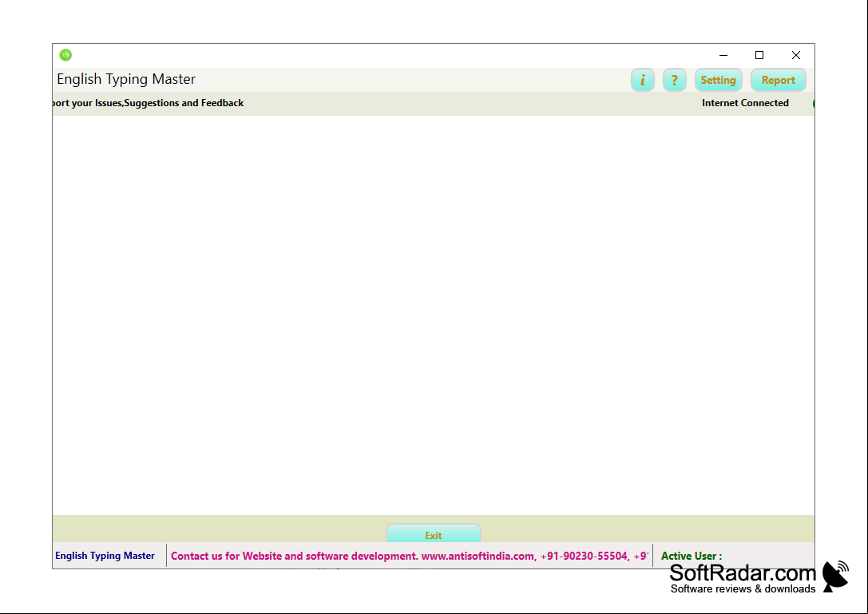Click the antisoftindia.com contact message
868x614 pixels.
pos(409,556)
